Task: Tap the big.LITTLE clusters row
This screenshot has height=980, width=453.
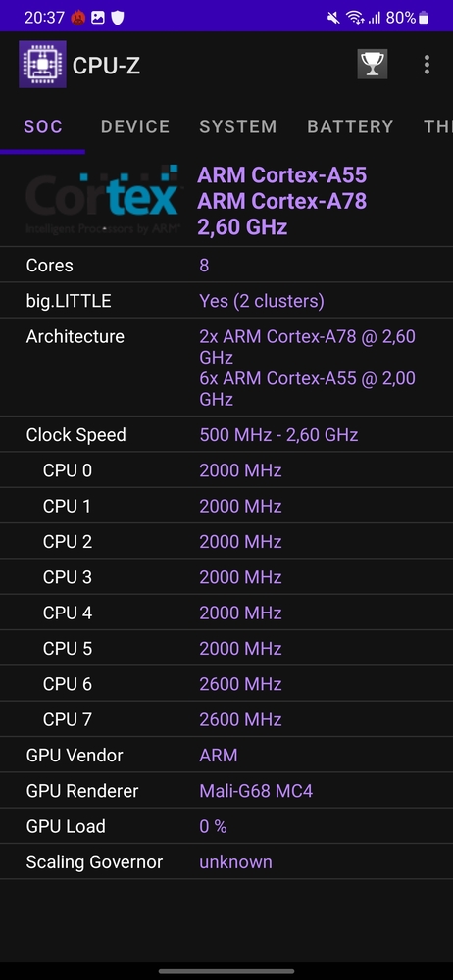Action: coord(226,301)
